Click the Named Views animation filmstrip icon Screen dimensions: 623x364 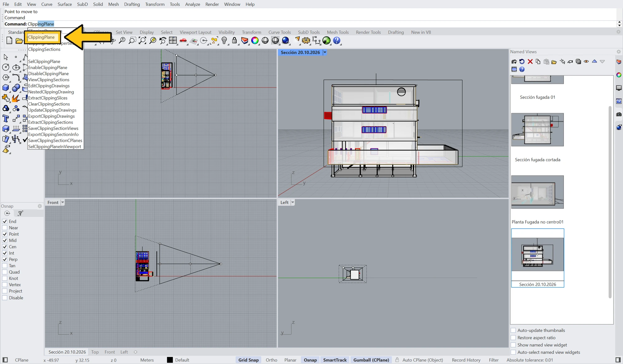pyautogui.click(x=514, y=69)
